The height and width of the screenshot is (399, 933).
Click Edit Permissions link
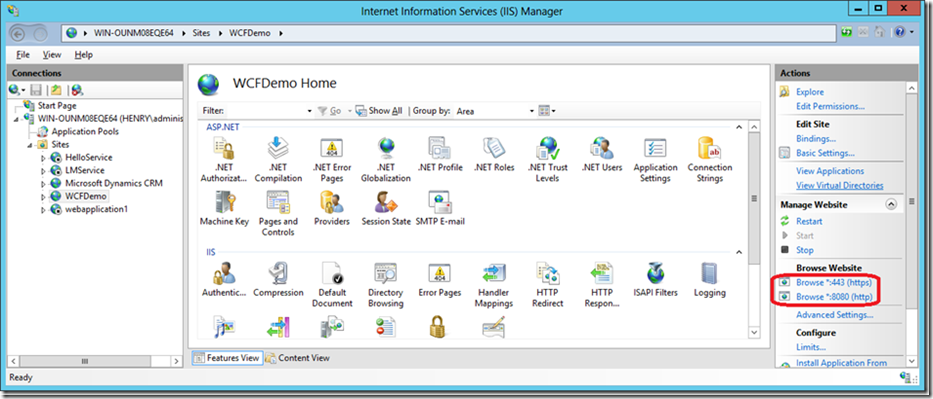pos(830,106)
